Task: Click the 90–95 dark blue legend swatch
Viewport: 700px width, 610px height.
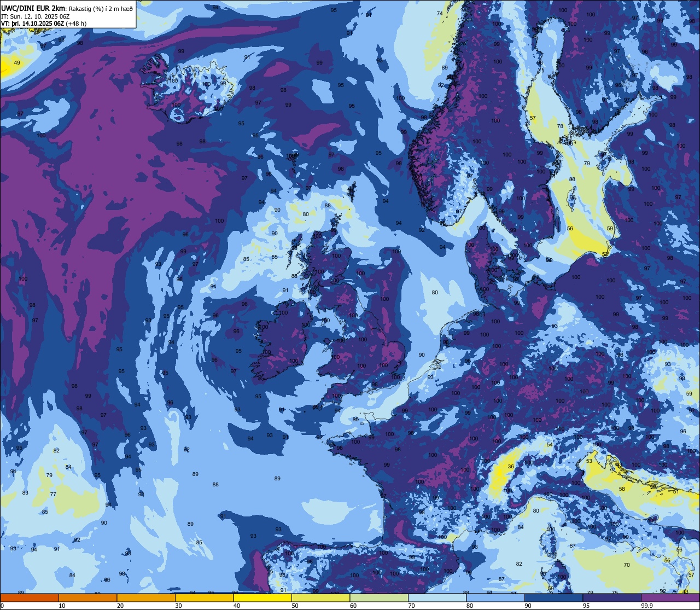Action: (553, 597)
